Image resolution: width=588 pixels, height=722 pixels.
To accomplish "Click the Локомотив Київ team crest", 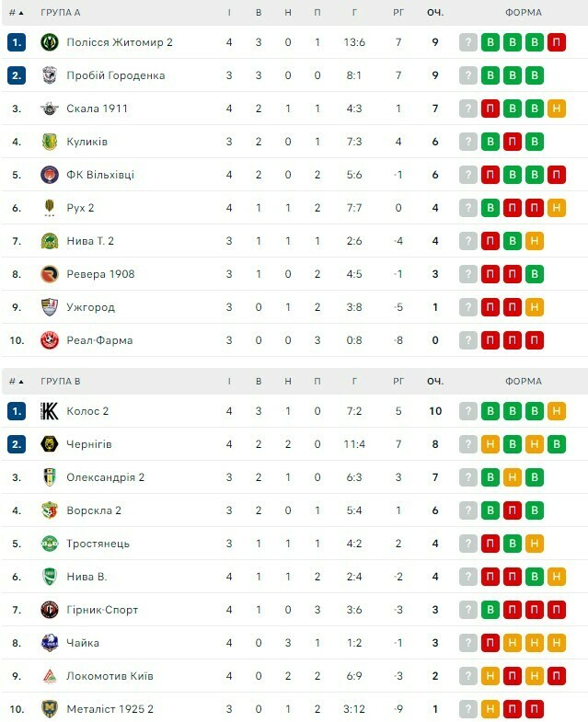I will pos(50,676).
